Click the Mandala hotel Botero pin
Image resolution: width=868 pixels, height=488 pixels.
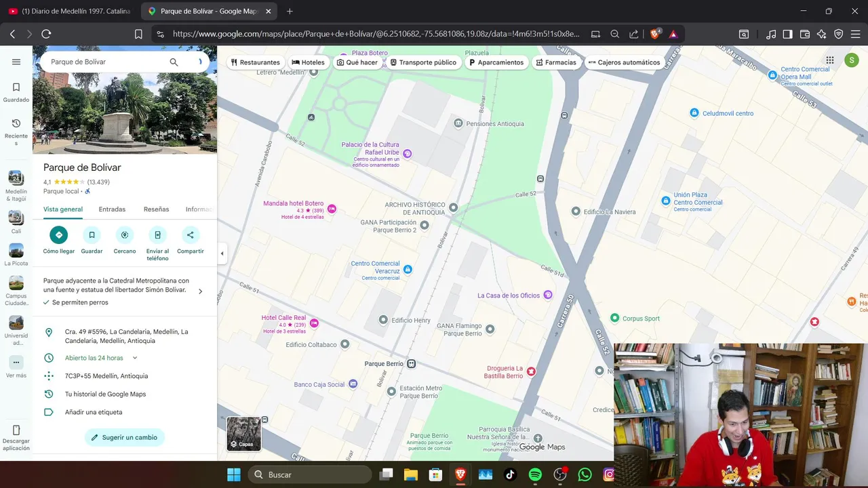pos(332,209)
